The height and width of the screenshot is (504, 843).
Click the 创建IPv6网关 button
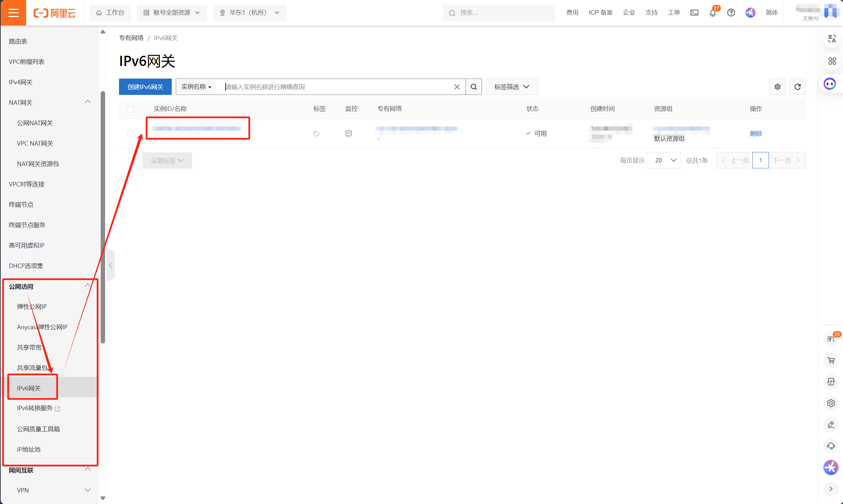point(145,87)
